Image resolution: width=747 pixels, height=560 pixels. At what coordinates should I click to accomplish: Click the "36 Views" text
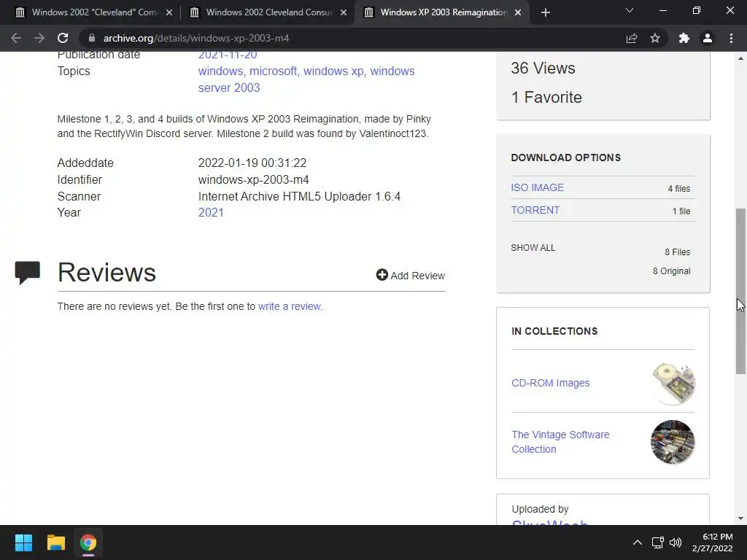point(543,68)
